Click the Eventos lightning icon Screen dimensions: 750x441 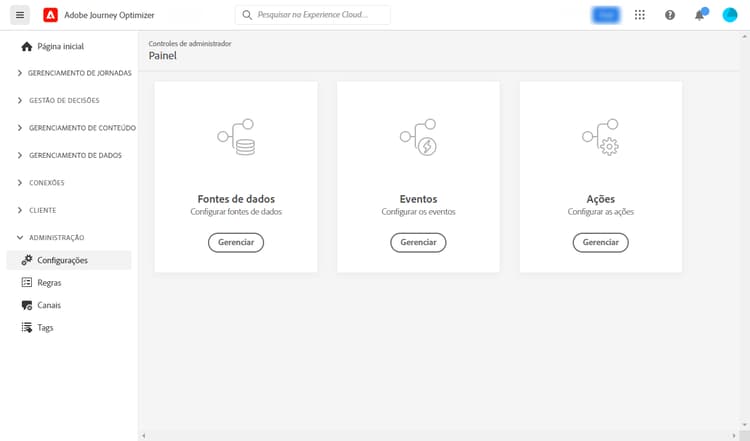point(419,137)
